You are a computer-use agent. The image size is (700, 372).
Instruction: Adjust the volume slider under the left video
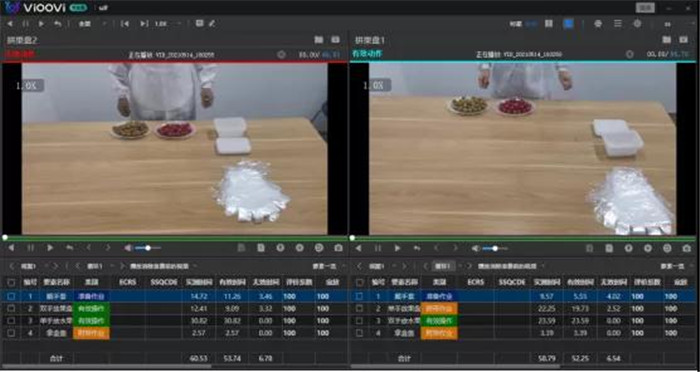(148, 248)
